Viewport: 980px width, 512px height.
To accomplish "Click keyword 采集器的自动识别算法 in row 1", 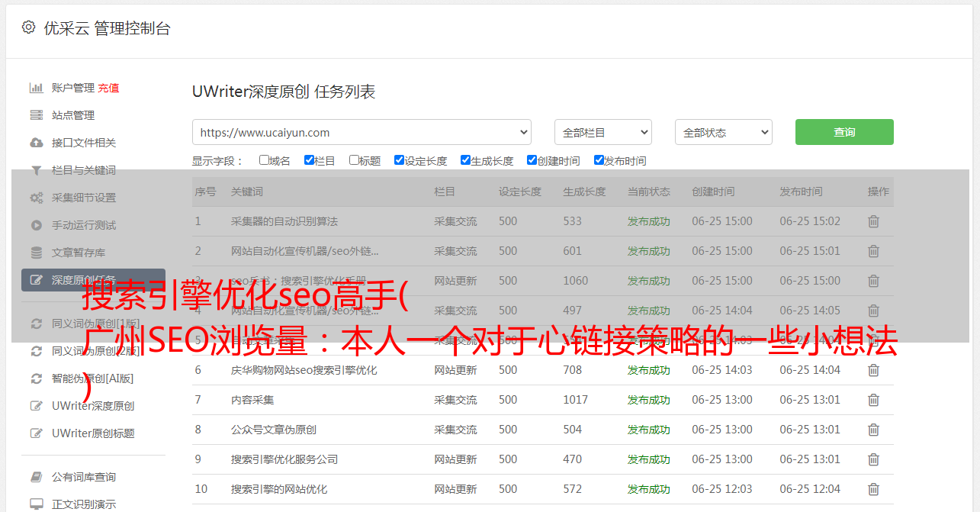I will [x=284, y=221].
